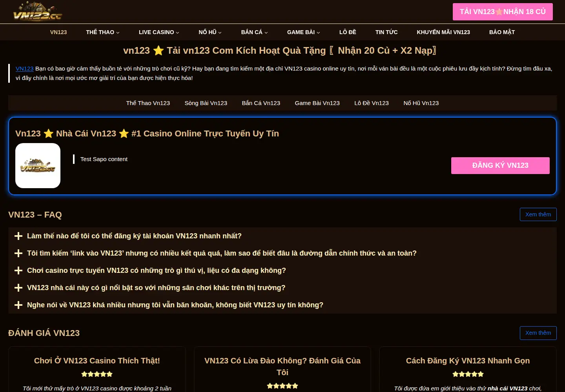Screen dimensions: 565x392
Task: Open the LIVE CASINO dropdown menu
Action: (x=159, y=32)
